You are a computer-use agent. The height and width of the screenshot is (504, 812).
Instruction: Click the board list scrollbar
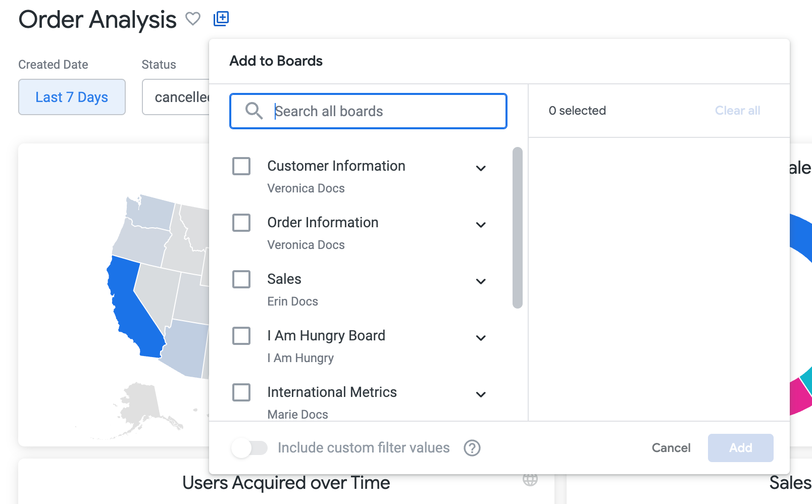point(517,227)
